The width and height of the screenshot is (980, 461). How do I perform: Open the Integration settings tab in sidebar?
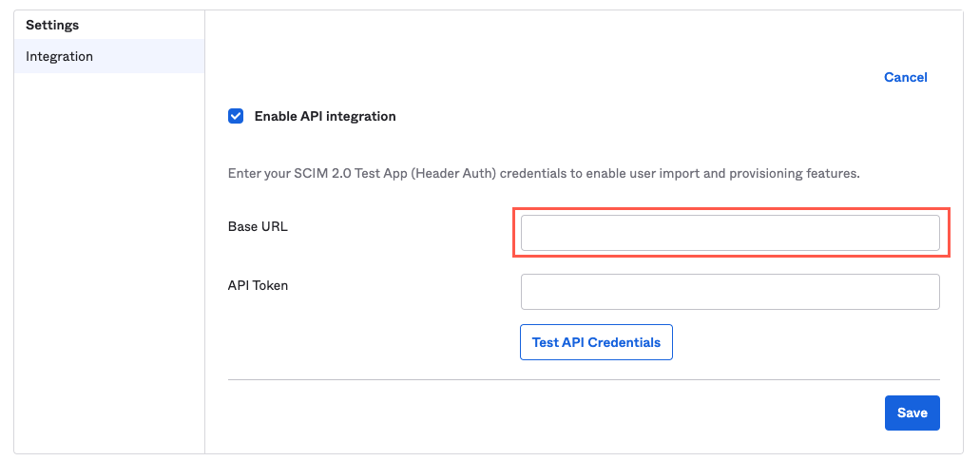(x=59, y=56)
